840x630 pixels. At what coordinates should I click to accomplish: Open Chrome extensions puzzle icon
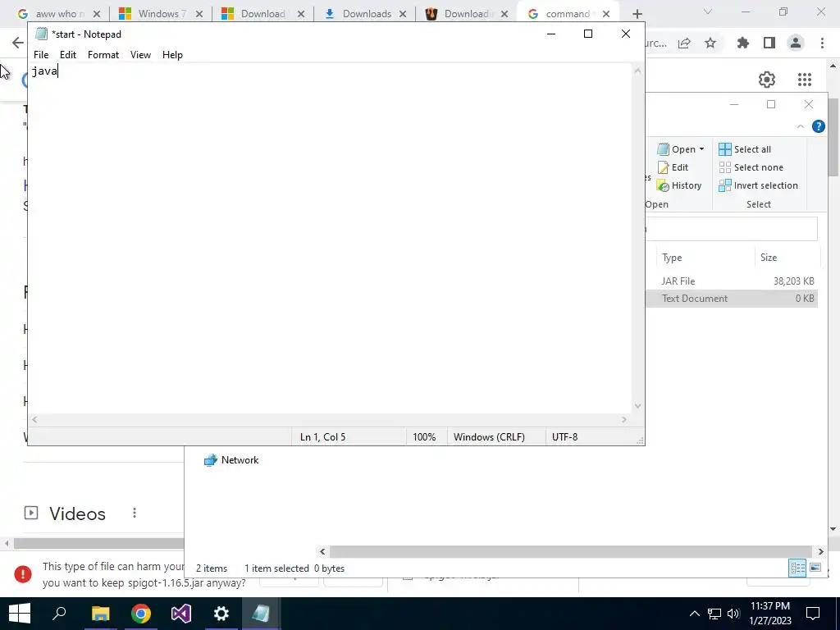click(743, 43)
